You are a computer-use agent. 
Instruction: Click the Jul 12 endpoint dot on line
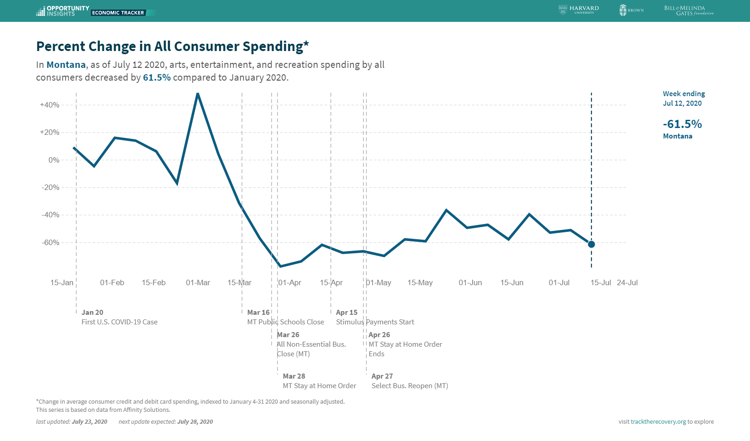tap(591, 244)
